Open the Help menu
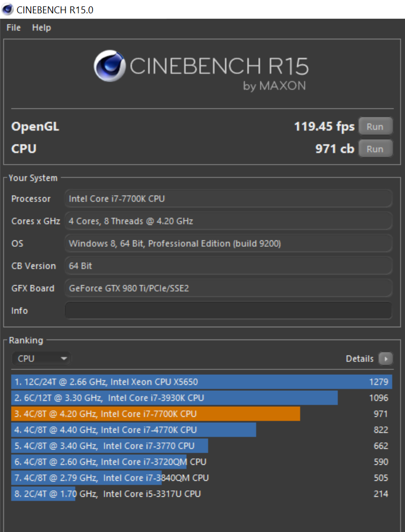This screenshot has width=405, height=532. 41,28
